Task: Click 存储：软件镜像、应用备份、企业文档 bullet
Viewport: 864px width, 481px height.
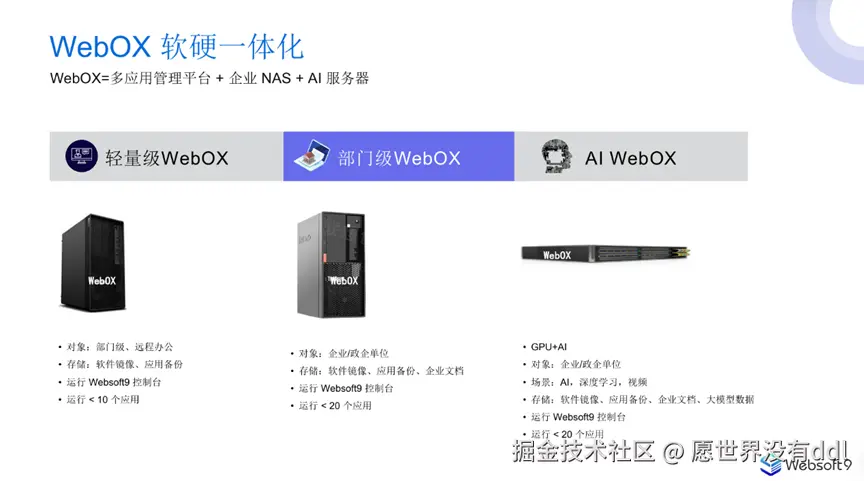Action: pos(381,371)
